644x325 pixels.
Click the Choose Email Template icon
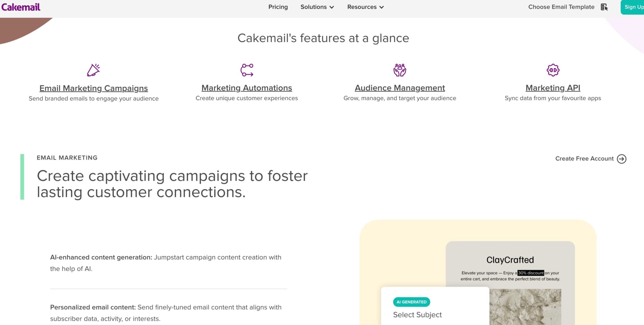point(605,7)
